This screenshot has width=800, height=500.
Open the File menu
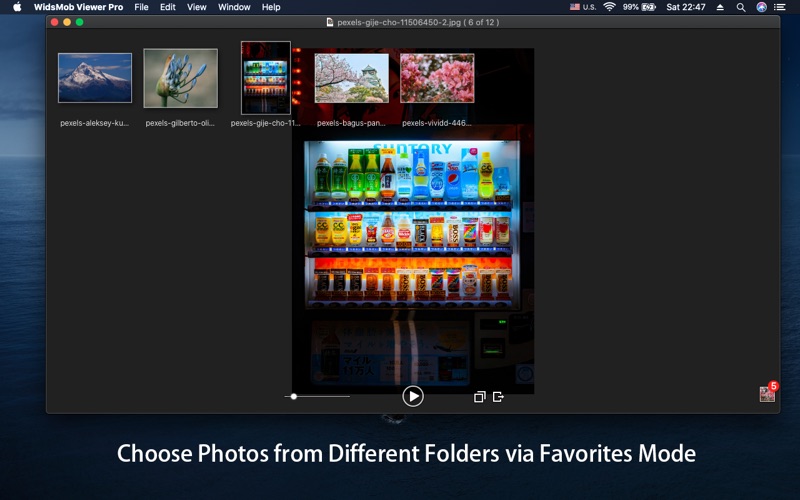point(141,7)
